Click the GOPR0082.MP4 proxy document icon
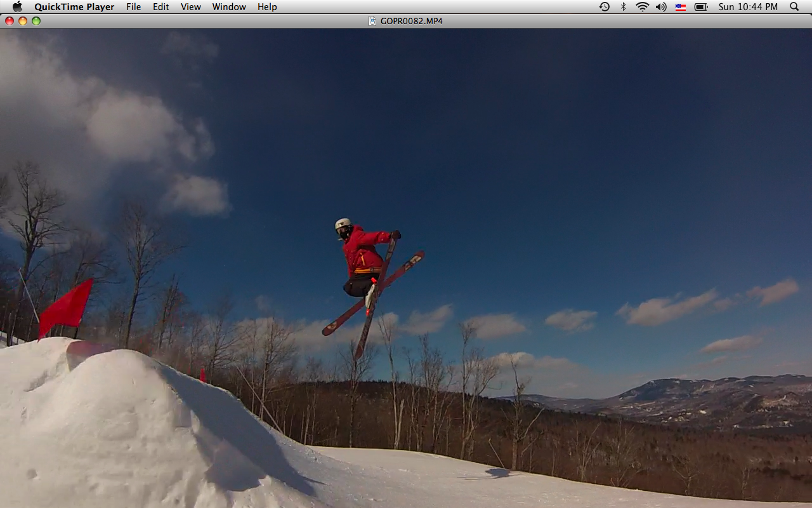This screenshot has width=812, height=508. 371,20
